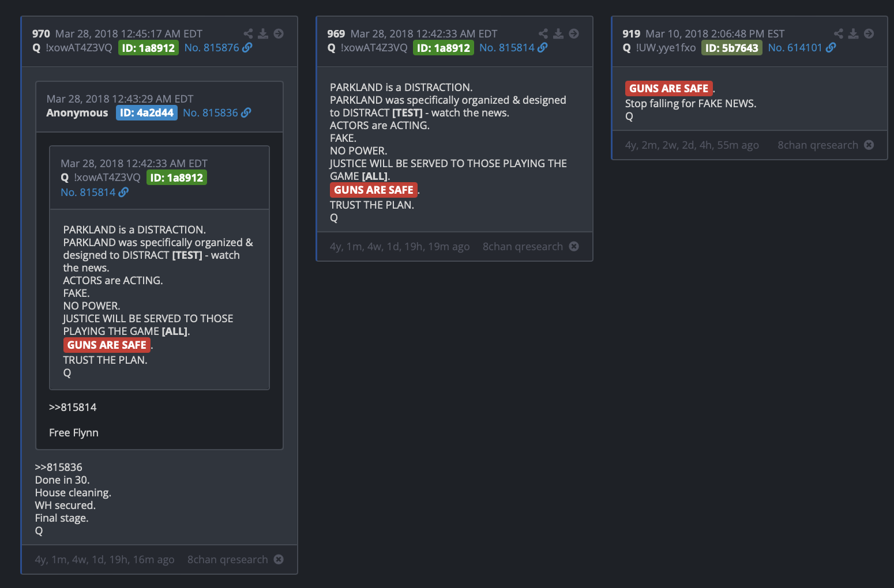Image resolution: width=894 pixels, height=588 pixels.
Task: Share post 969
Action: 543,33
